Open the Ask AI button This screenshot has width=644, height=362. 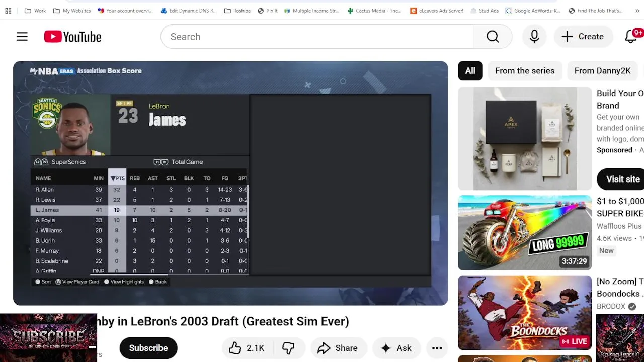[x=396, y=348]
